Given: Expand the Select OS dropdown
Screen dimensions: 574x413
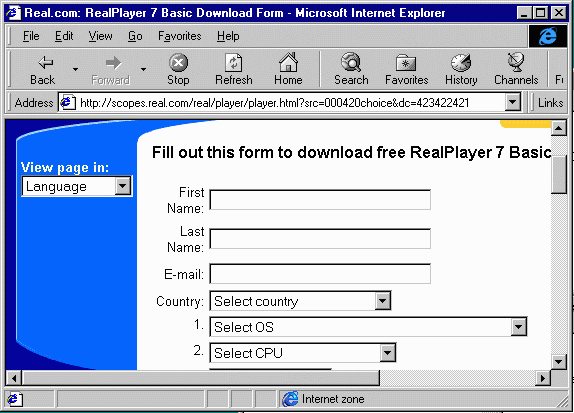Looking at the screenshot, I should pyautogui.click(x=519, y=327).
